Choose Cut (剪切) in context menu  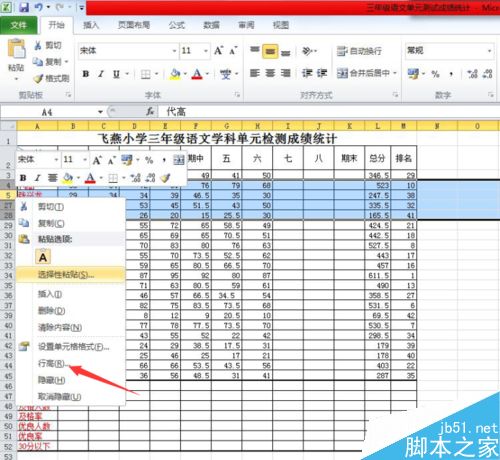click(x=71, y=207)
